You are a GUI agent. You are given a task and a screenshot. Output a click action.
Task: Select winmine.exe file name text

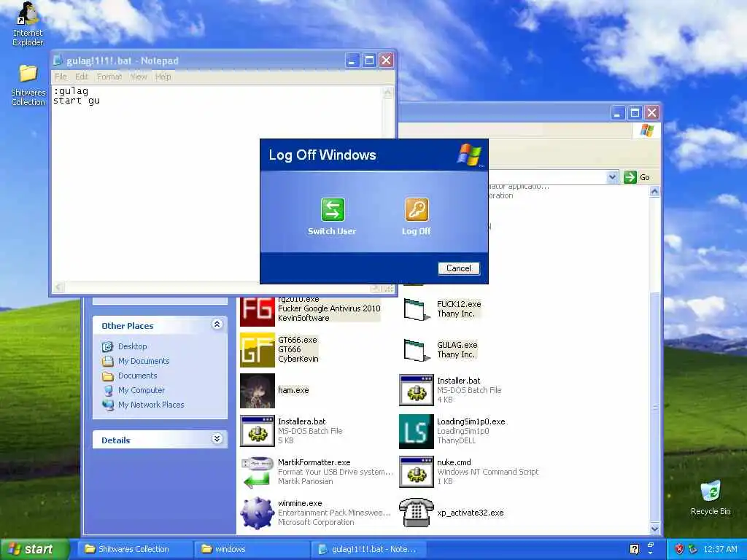pyautogui.click(x=300, y=503)
